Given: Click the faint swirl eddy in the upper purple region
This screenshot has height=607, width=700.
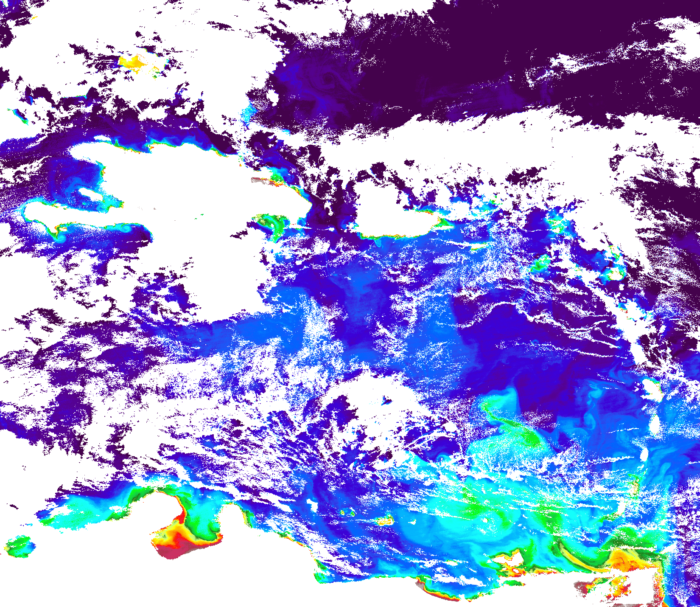Looking at the screenshot, I should click(x=328, y=79).
